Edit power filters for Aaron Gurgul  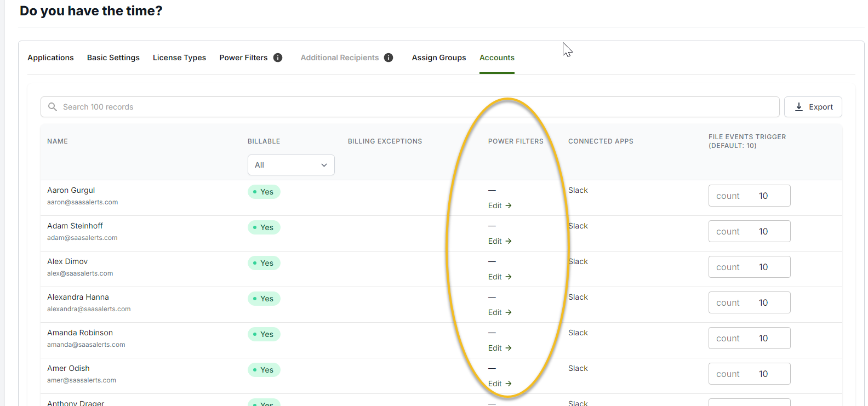tap(499, 205)
